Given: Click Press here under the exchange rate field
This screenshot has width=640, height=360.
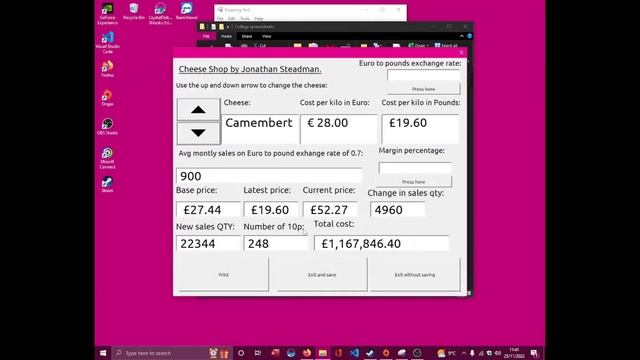Looking at the screenshot, I should click(x=423, y=89).
